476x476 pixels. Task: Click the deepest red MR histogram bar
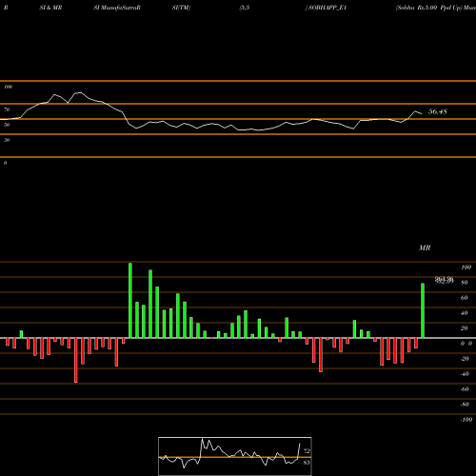76,360
